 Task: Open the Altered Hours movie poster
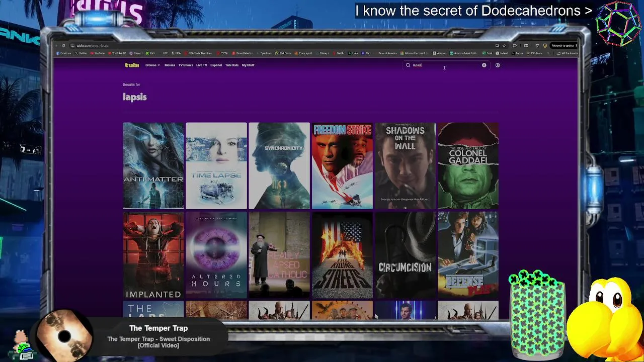tap(216, 255)
